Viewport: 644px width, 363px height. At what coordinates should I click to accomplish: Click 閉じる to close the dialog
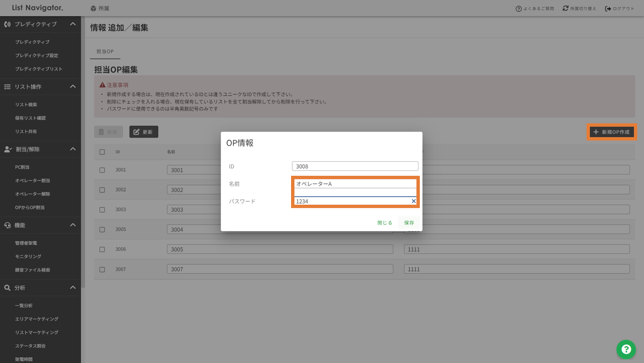385,223
